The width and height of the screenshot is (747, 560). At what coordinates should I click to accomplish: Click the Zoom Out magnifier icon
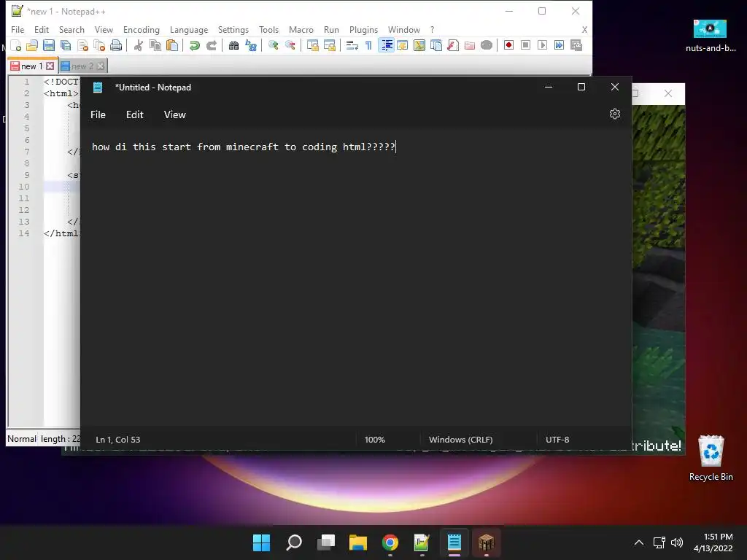pyautogui.click(x=290, y=45)
